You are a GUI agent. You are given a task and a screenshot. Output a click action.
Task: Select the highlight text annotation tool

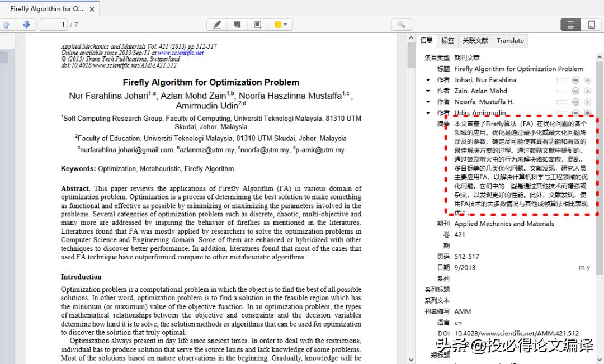click(x=217, y=24)
